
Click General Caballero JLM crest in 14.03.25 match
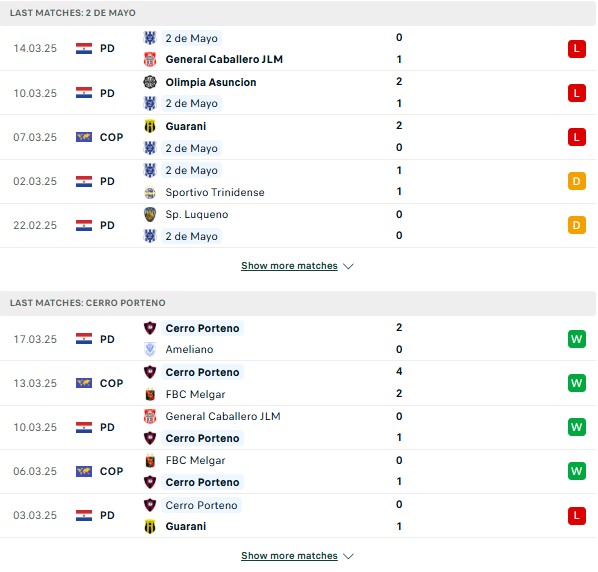150,59
